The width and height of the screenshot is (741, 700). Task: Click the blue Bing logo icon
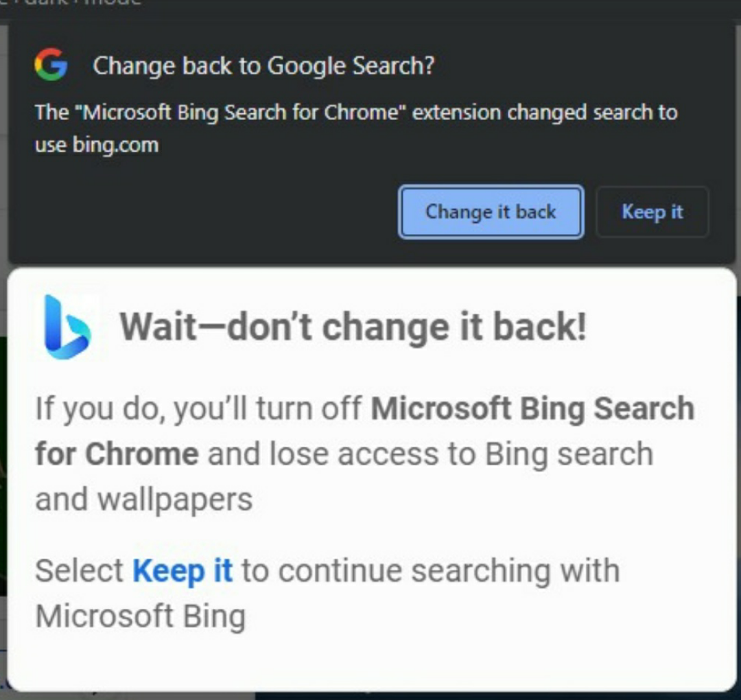67,327
